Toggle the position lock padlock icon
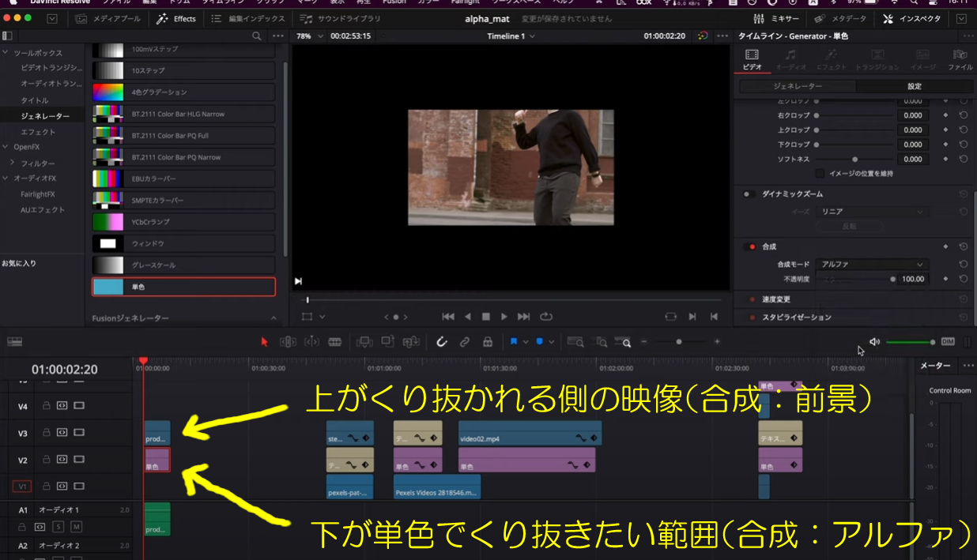The image size is (977, 560). click(488, 342)
